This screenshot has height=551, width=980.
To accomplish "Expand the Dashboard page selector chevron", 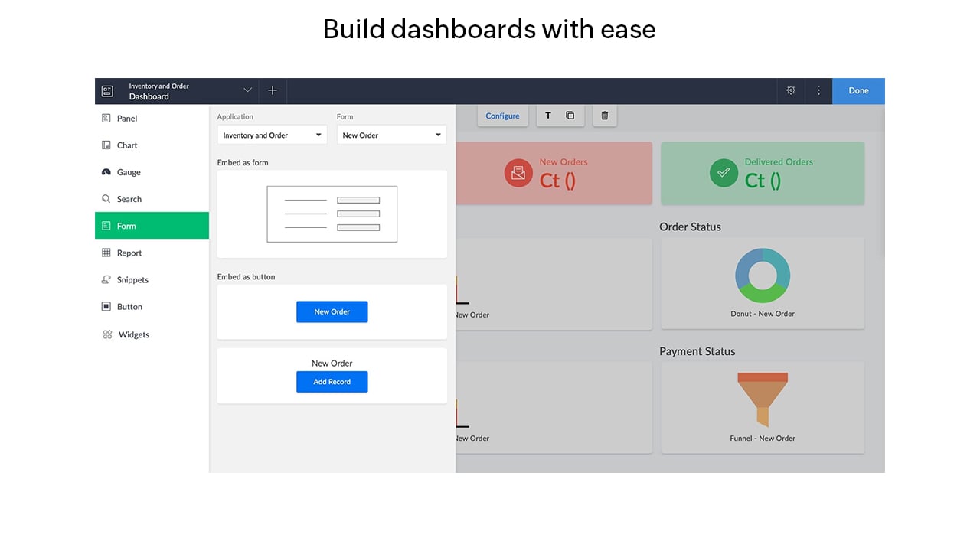I will point(247,90).
